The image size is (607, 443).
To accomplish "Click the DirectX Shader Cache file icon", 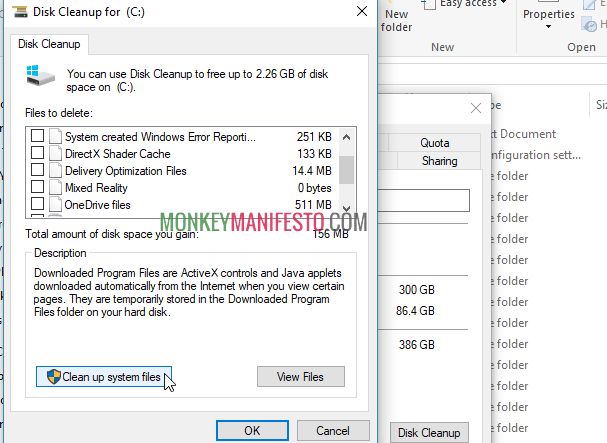I will coord(55,153).
